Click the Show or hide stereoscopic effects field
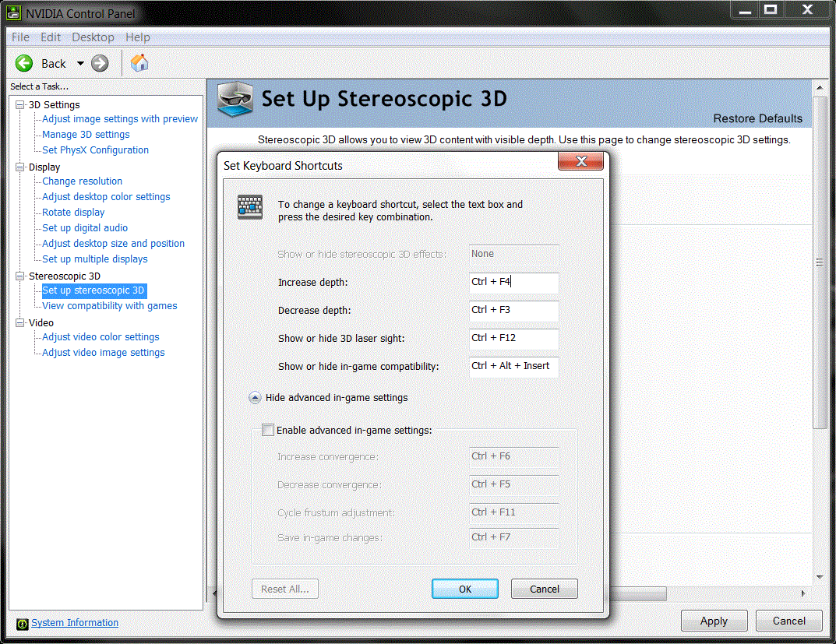Screen dimensions: 836x644 click(x=514, y=255)
